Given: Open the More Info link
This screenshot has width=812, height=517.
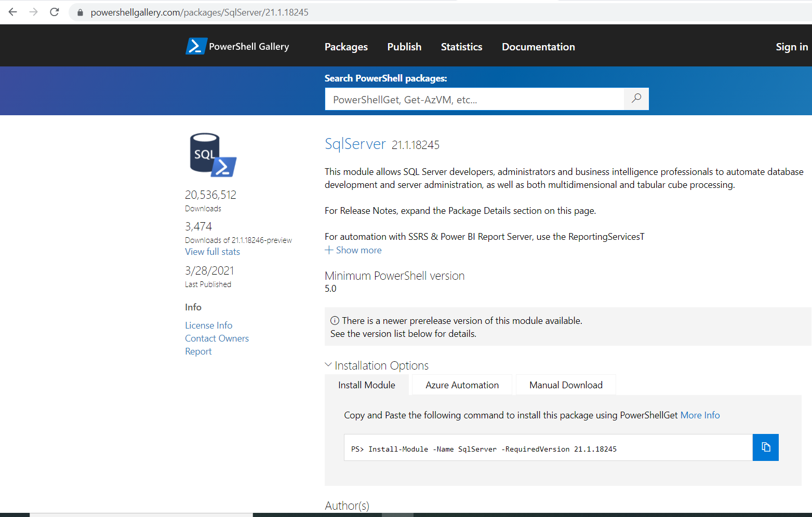Looking at the screenshot, I should click(x=700, y=415).
